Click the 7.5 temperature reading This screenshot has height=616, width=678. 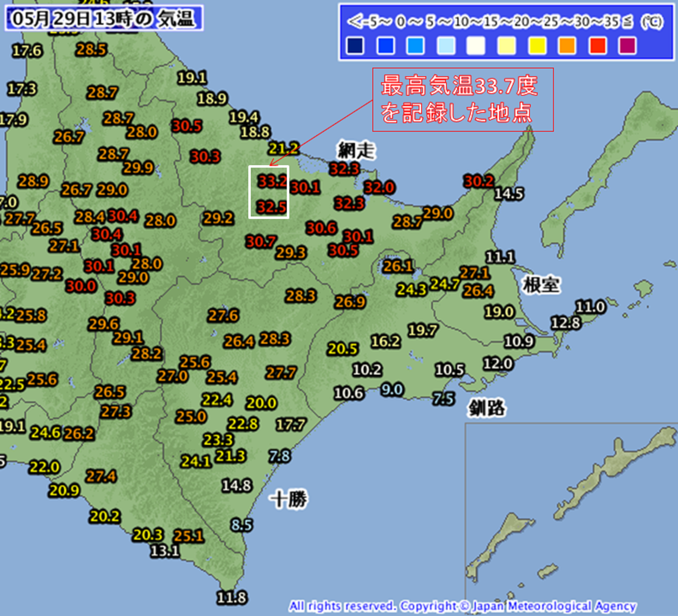coord(443,399)
